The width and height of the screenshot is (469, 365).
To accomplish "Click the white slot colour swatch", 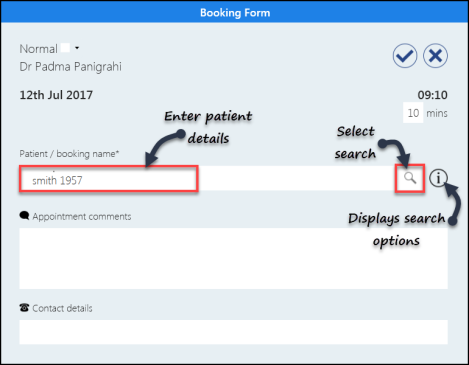I will pyautogui.click(x=65, y=48).
